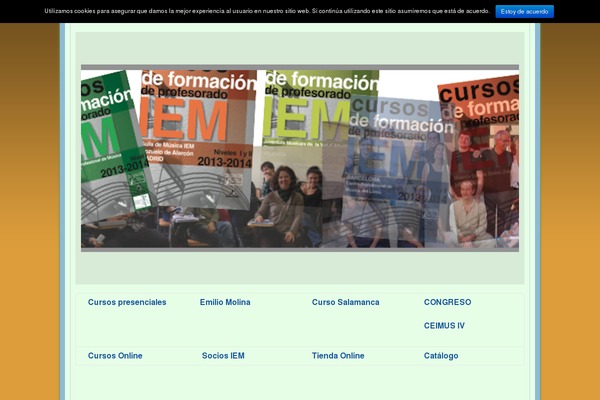Go to Tienda Online
This screenshot has height=400, width=600.
pos(338,356)
